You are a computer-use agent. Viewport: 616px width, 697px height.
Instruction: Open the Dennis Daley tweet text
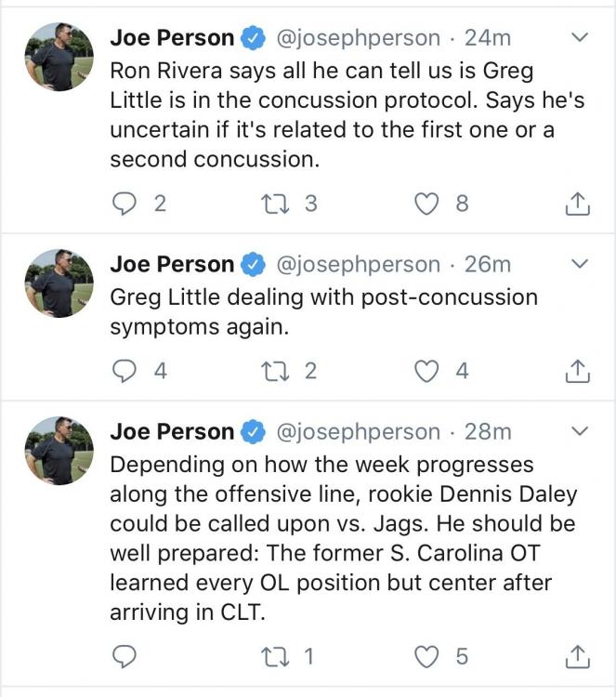tap(344, 538)
